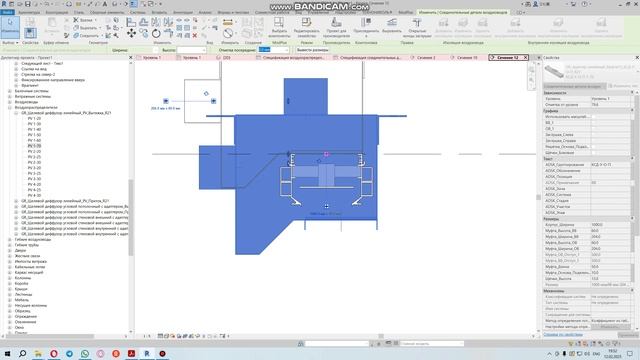Open Opera browser from the taskbar
This screenshot has height=360, width=640.
(x=54, y=353)
